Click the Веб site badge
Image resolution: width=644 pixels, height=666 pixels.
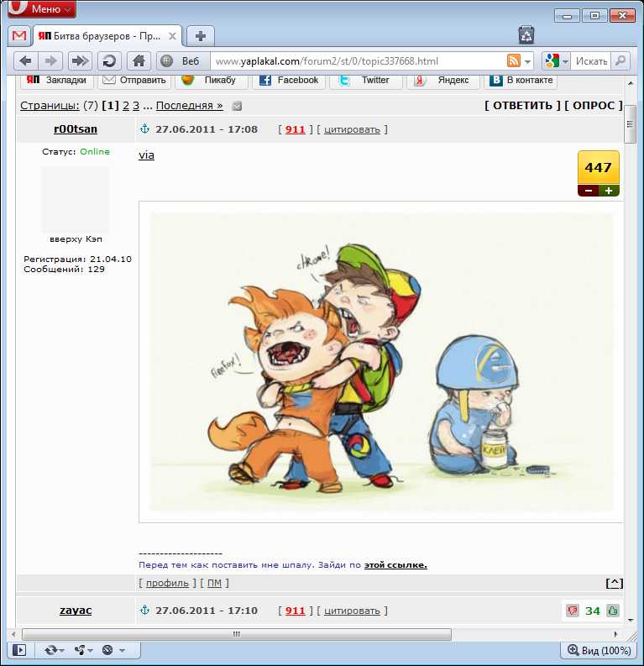183,61
